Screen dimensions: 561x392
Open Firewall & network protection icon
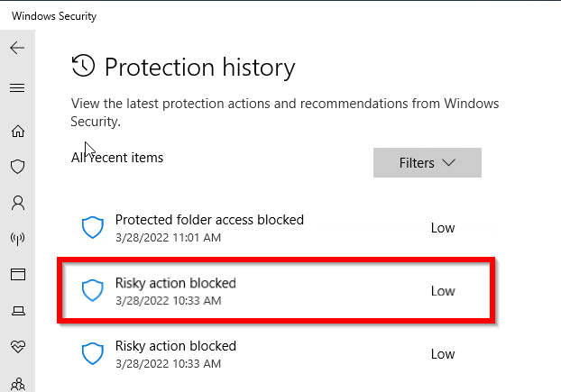click(x=17, y=238)
